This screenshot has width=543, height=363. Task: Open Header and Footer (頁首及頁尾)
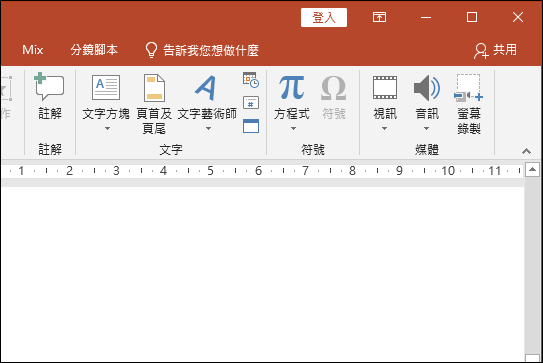tap(154, 104)
